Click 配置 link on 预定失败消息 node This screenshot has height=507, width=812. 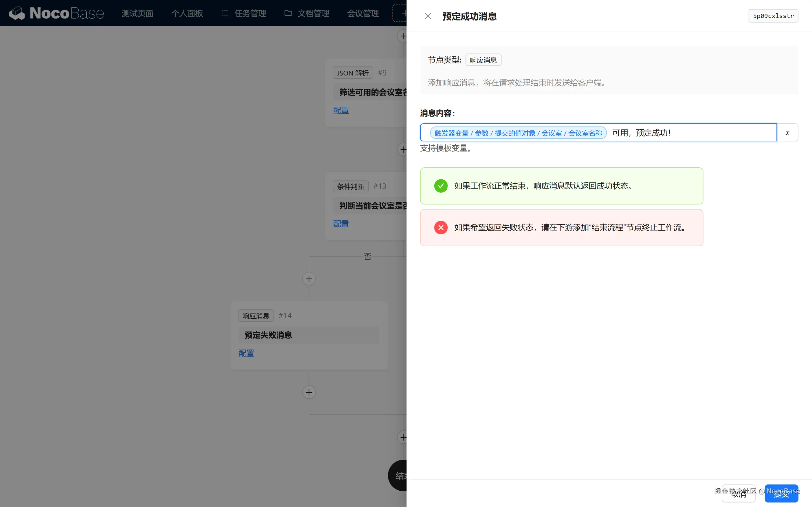(x=246, y=353)
